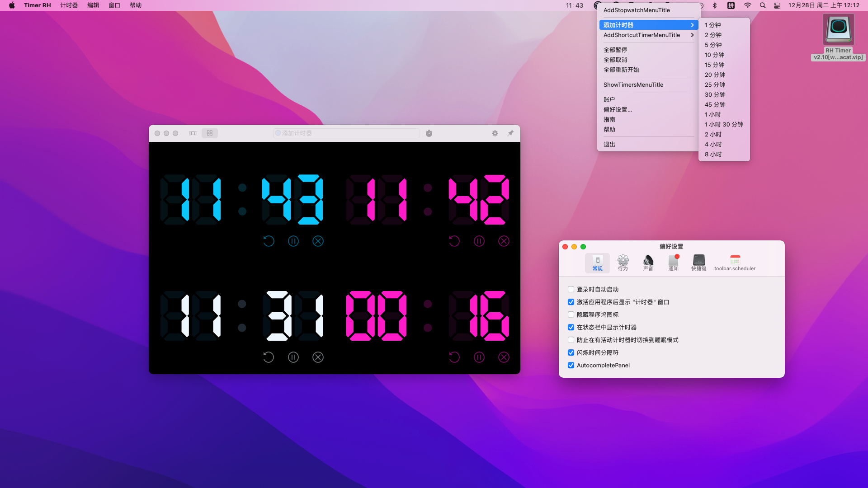This screenshot has width=868, height=488.
Task: Uncheck AutocompletePanel option
Action: point(571,366)
